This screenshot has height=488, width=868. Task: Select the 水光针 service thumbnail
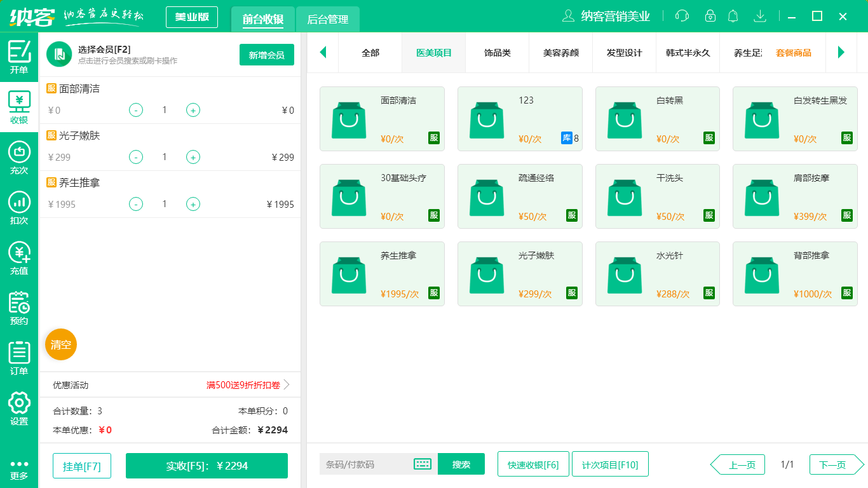pyautogui.click(x=657, y=274)
